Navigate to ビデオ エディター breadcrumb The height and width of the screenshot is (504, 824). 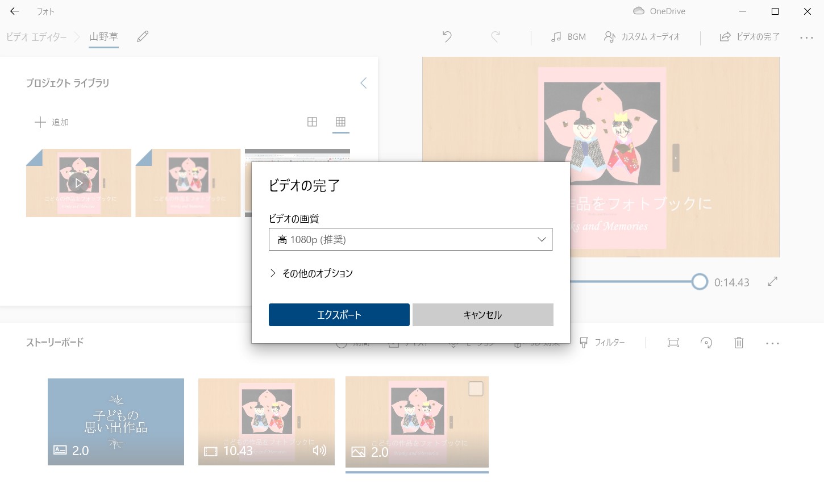pyautogui.click(x=36, y=37)
